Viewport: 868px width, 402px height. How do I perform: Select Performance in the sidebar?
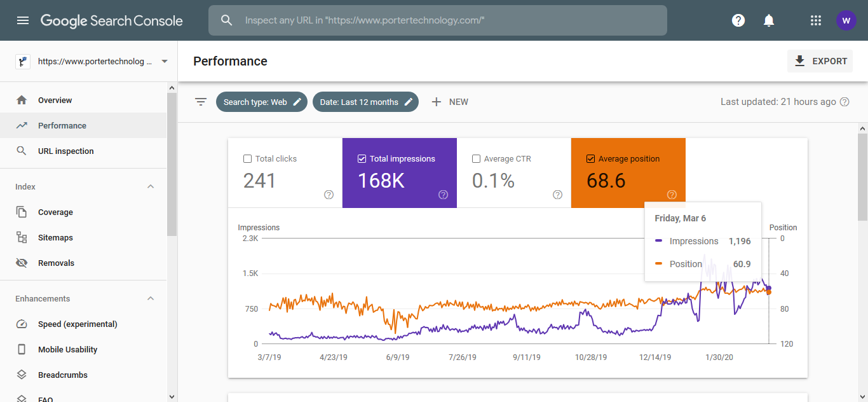[x=83, y=125]
